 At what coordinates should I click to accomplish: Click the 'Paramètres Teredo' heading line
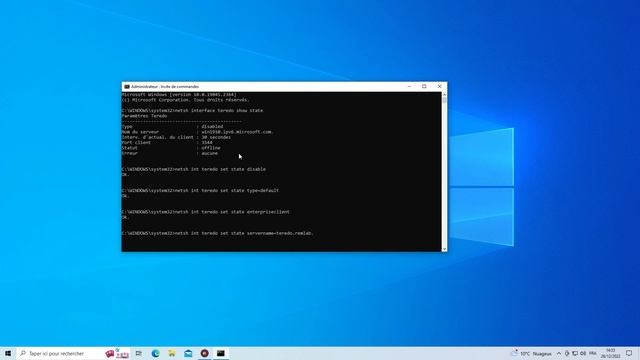144,116
